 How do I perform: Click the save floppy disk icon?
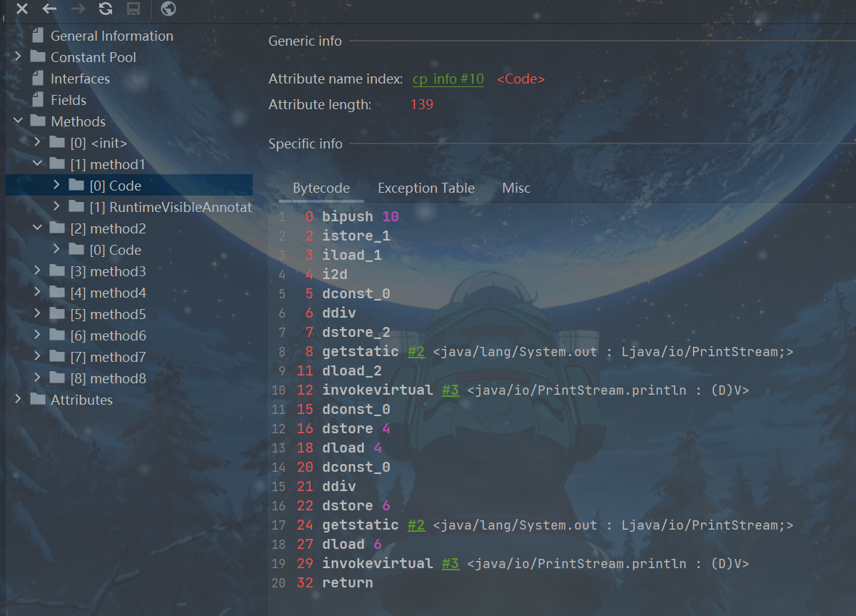pyautogui.click(x=133, y=9)
